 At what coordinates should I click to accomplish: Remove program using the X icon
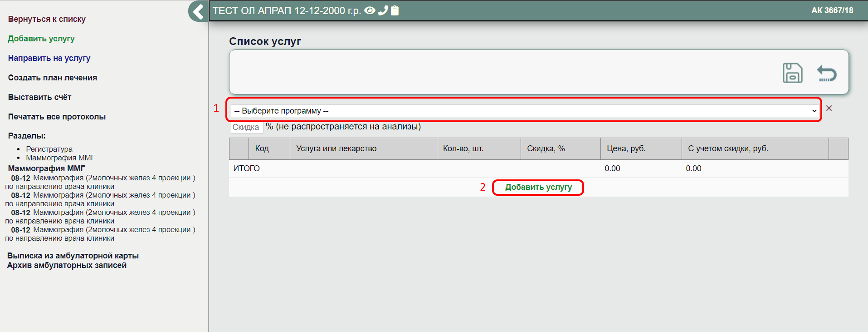(829, 108)
